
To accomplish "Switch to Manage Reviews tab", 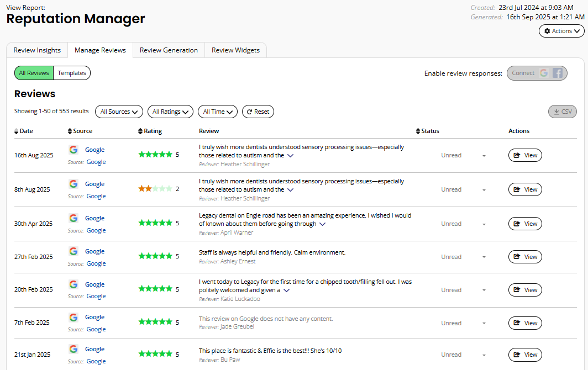I will click(x=100, y=50).
